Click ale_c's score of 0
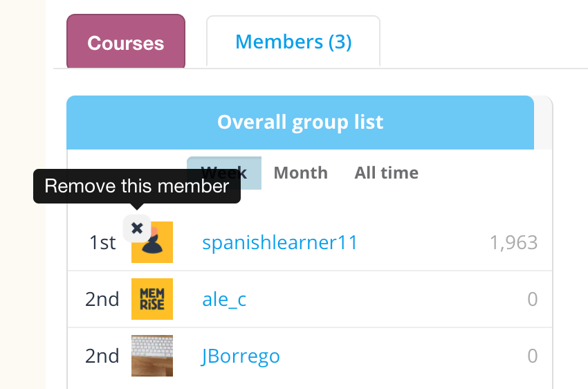 pyautogui.click(x=532, y=300)
